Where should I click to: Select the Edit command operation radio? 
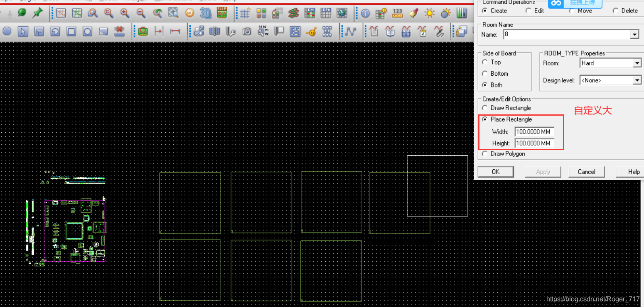point(528,11)
